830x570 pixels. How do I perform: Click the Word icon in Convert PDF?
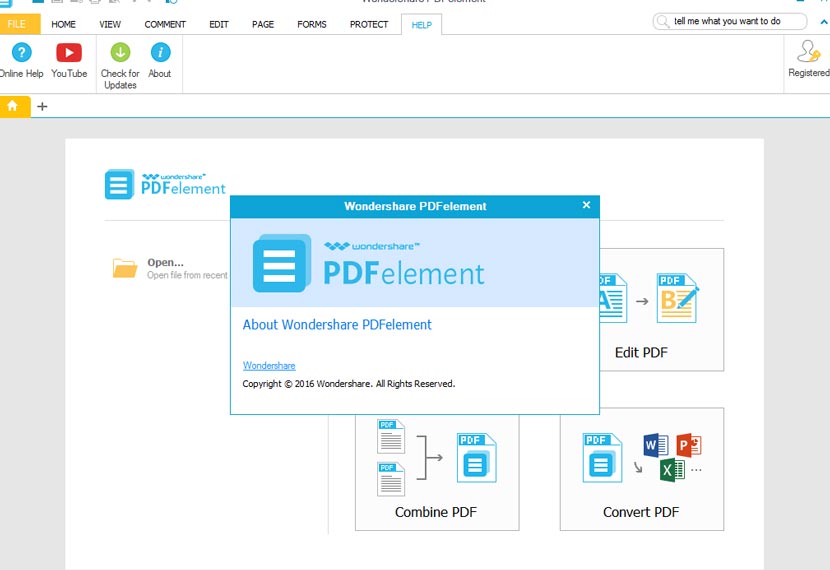[x=656, y=445]
